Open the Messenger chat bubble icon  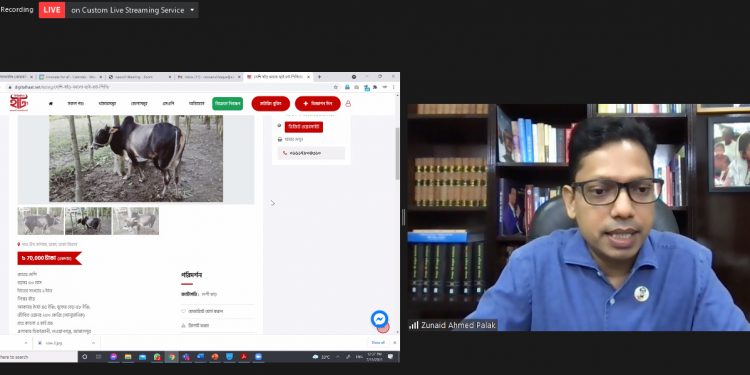[379, 319]
